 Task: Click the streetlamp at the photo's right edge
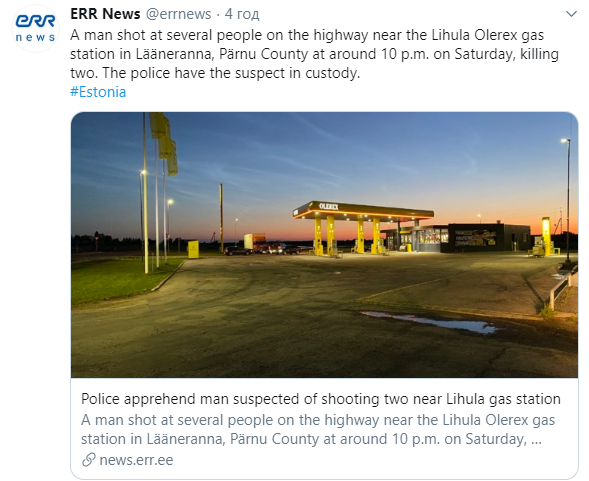(567, 201)
